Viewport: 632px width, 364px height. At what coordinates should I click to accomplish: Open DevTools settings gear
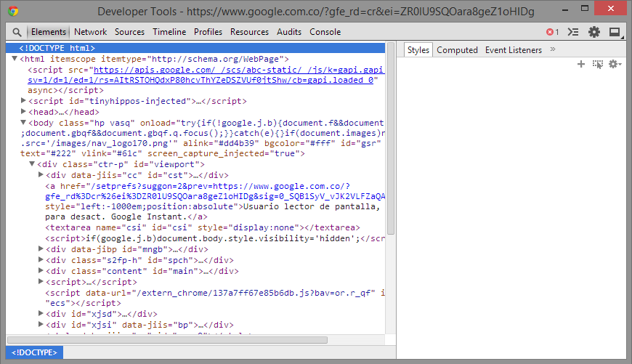[594, 32]
